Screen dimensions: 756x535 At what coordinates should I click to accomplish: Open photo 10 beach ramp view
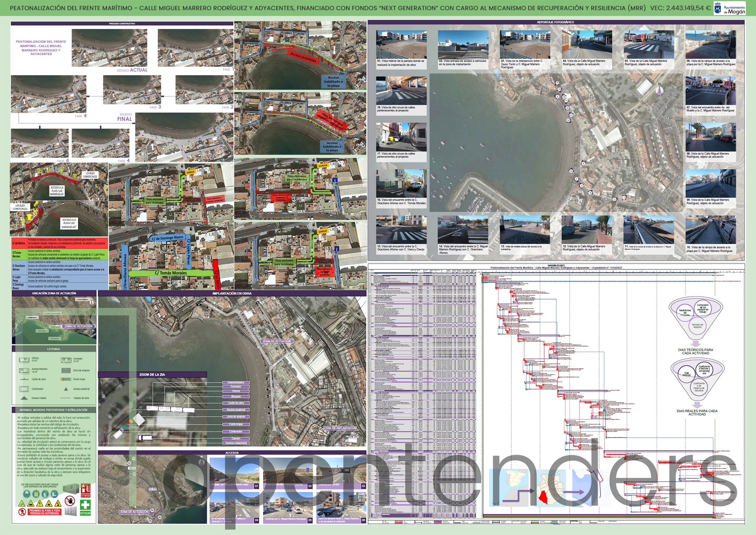pos(711,230)
